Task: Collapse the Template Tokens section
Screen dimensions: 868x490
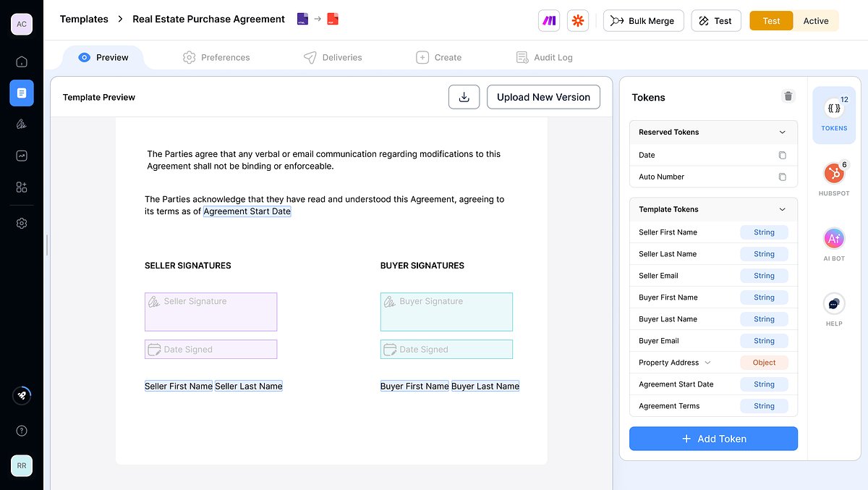Action: (780, 209)
